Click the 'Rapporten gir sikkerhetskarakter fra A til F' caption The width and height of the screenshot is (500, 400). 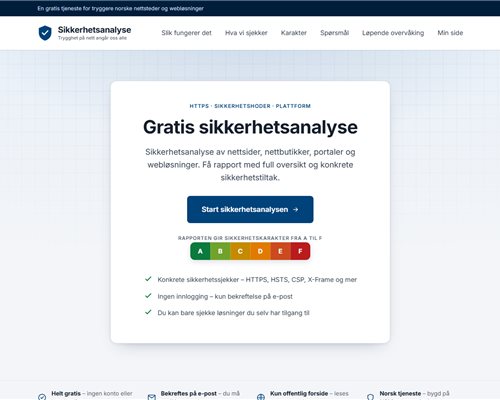(x=250, y=238)
